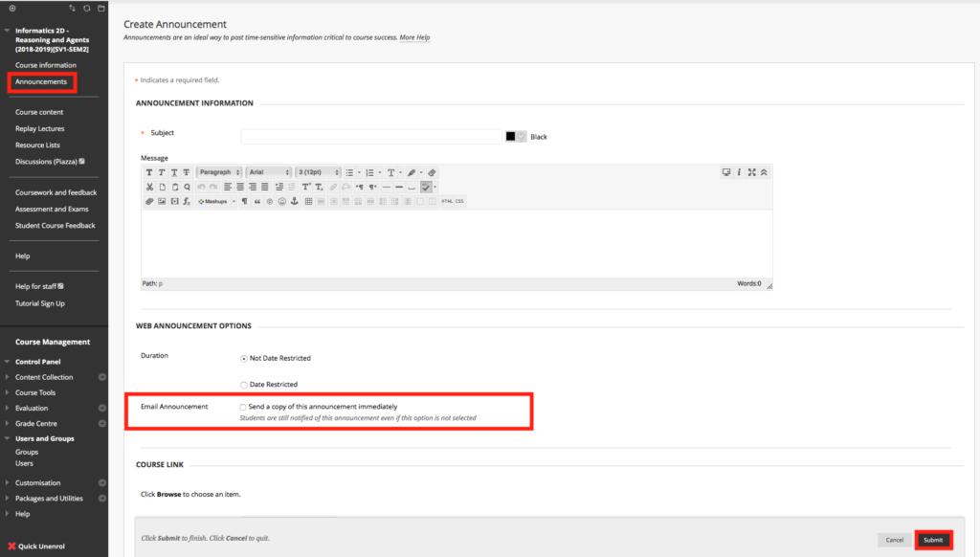The width and height of the screenshot is (980, 557).
Task: Open the CSS editor button
Action: click(x=459, y=201)
